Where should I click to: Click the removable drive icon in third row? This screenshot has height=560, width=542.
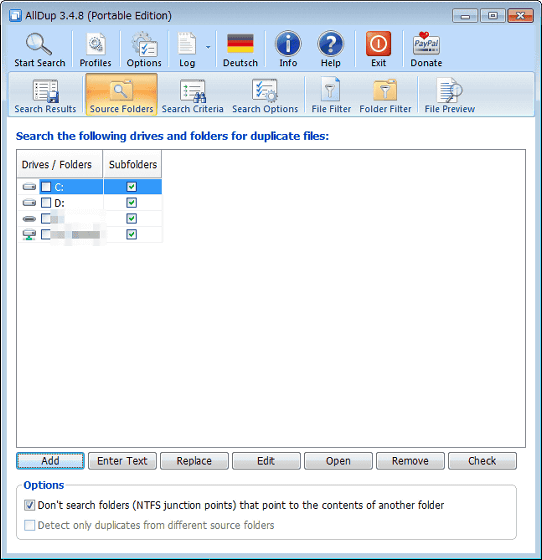29,219
